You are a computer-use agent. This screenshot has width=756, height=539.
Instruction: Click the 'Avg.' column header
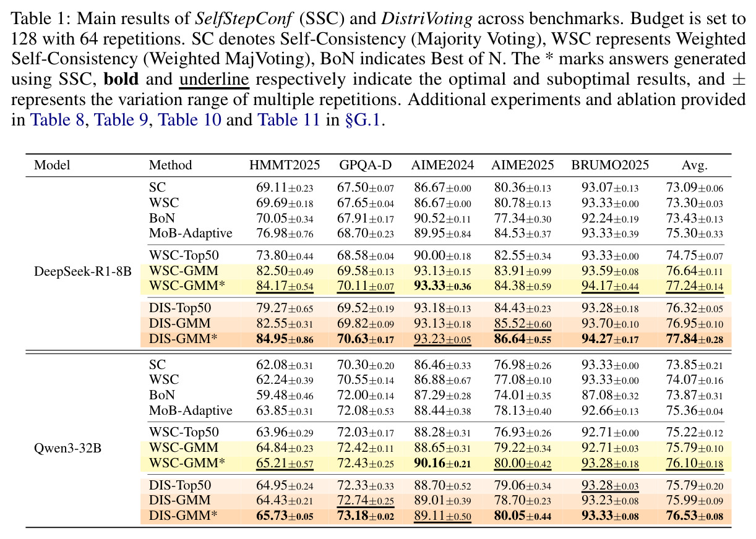click(694, 165)
